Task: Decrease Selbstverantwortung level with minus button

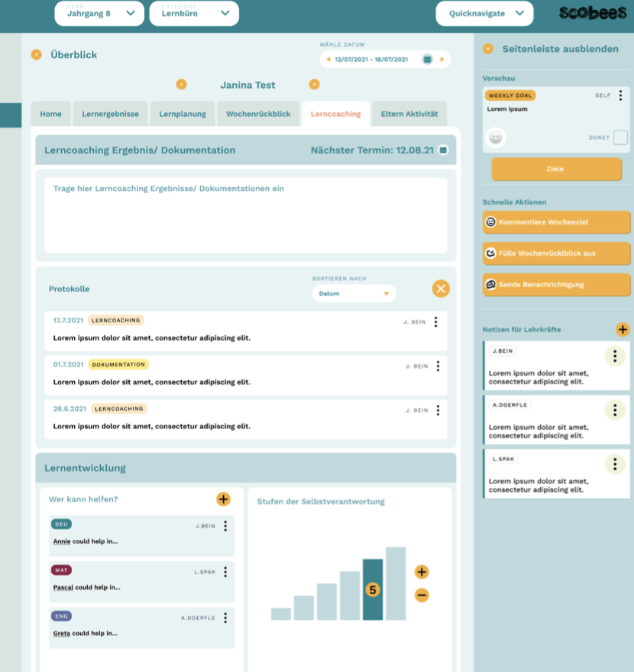Action: point(422,595)
